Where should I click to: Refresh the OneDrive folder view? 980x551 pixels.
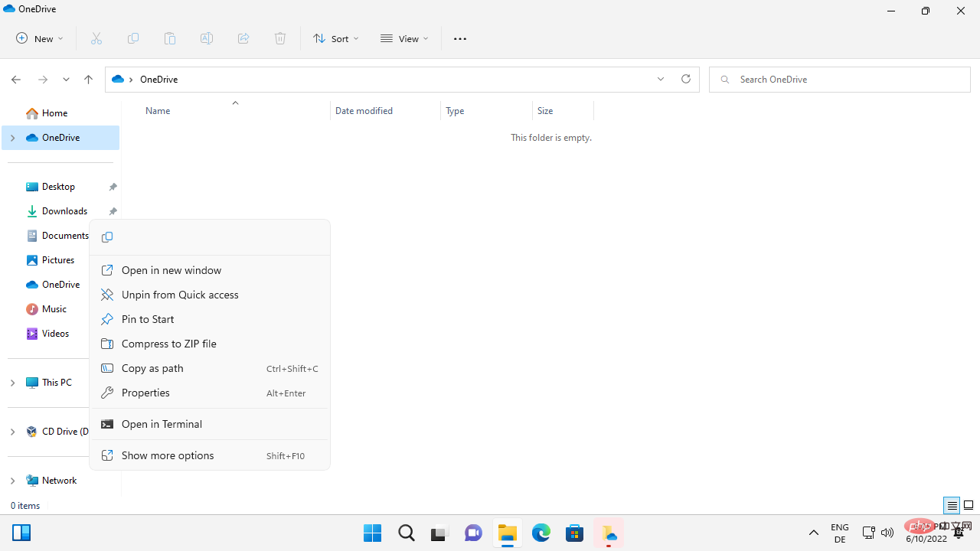pyautogui.click(x=686, y=79)
